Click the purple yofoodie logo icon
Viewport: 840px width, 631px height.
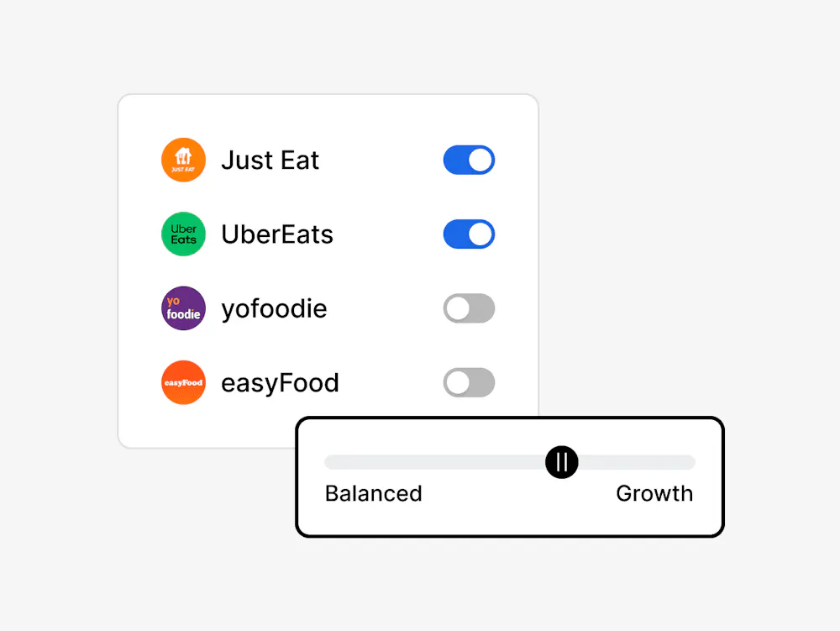[183, 308]
